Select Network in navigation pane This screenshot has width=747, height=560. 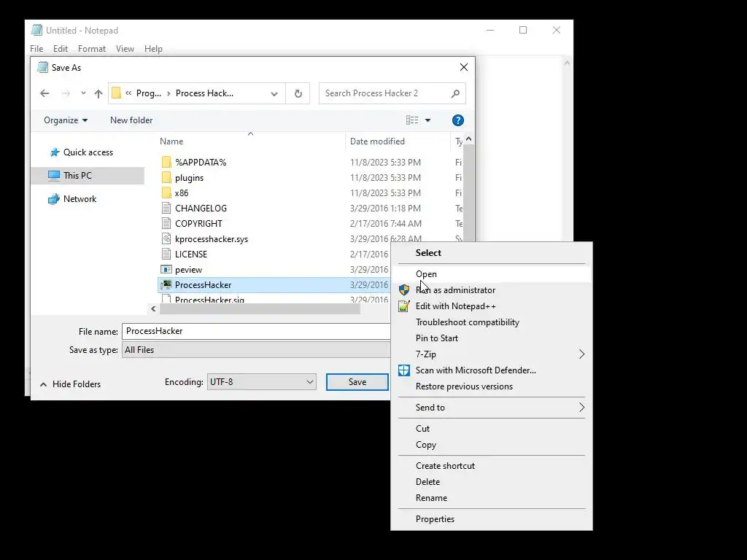coord(80,199)
